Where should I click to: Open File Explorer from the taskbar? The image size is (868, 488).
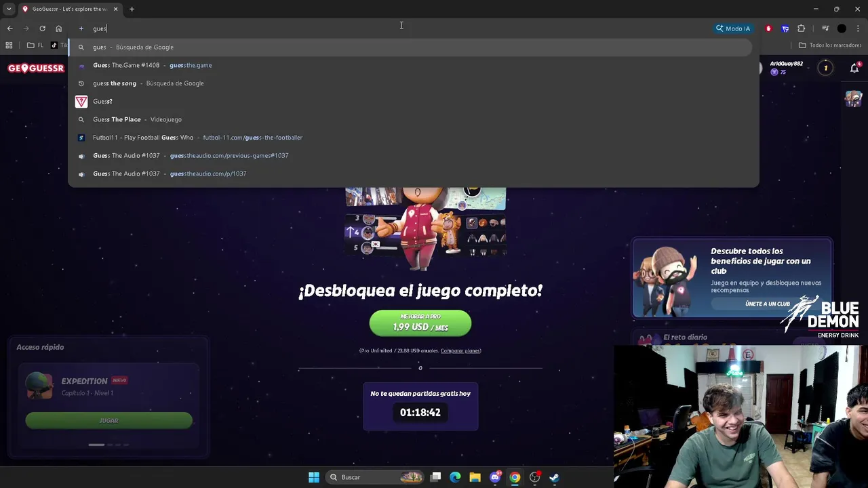[x=475, y=477]
